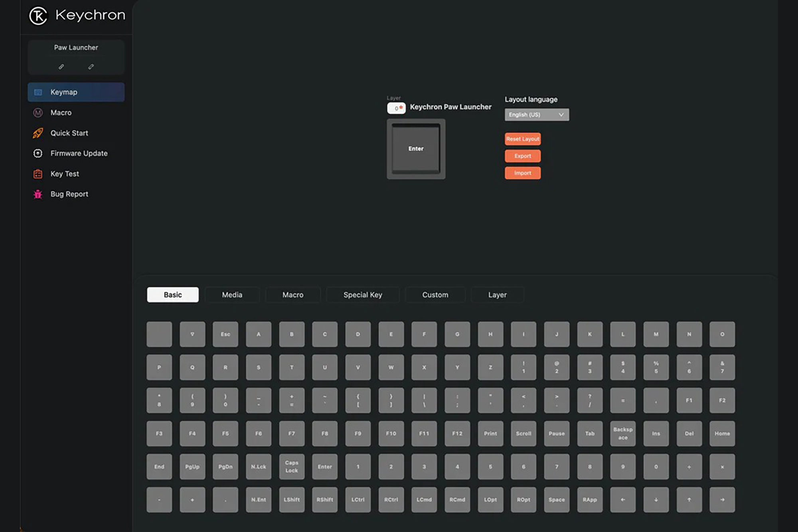Screen dimensions: 798x532
Task: Click the Quick Start rocket icon
Action: (38, 133)
